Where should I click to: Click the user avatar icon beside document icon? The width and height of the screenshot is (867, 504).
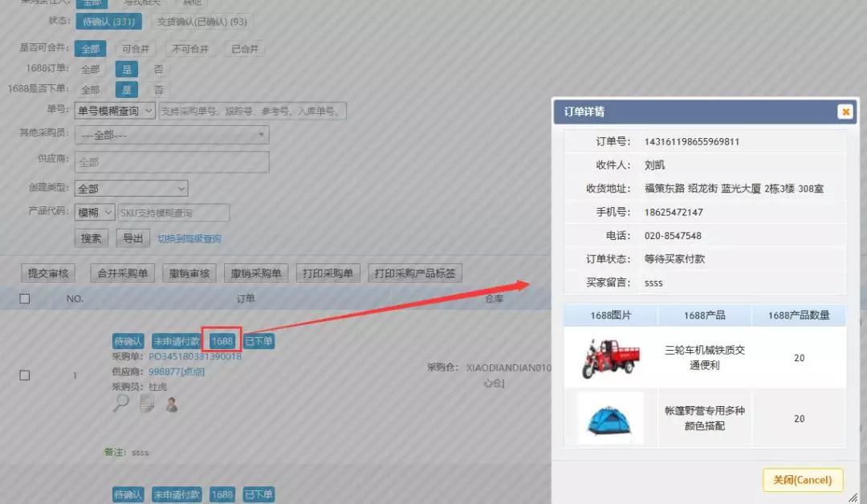(x=171, y=404)
